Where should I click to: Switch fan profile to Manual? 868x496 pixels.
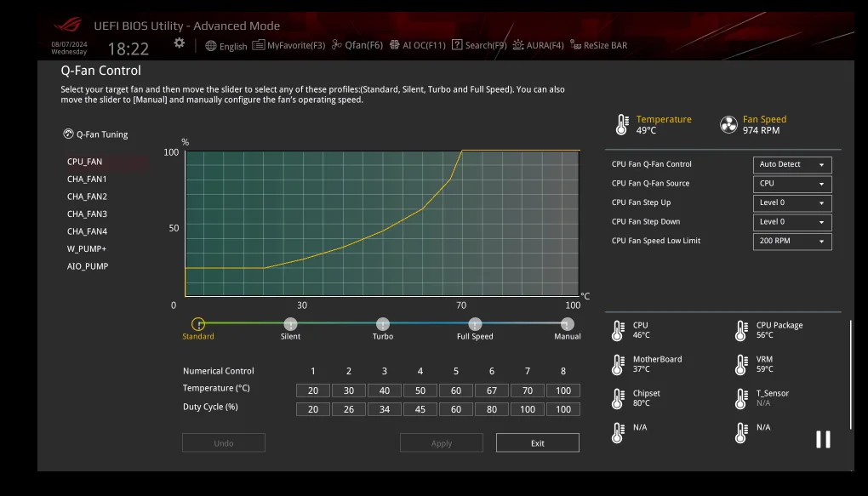click(567, 324)
